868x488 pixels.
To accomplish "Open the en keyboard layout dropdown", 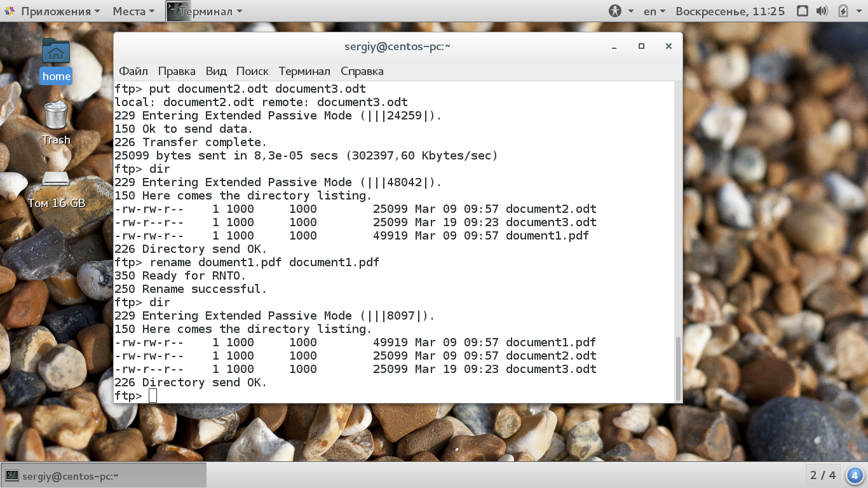I will [x=654, y=11].
